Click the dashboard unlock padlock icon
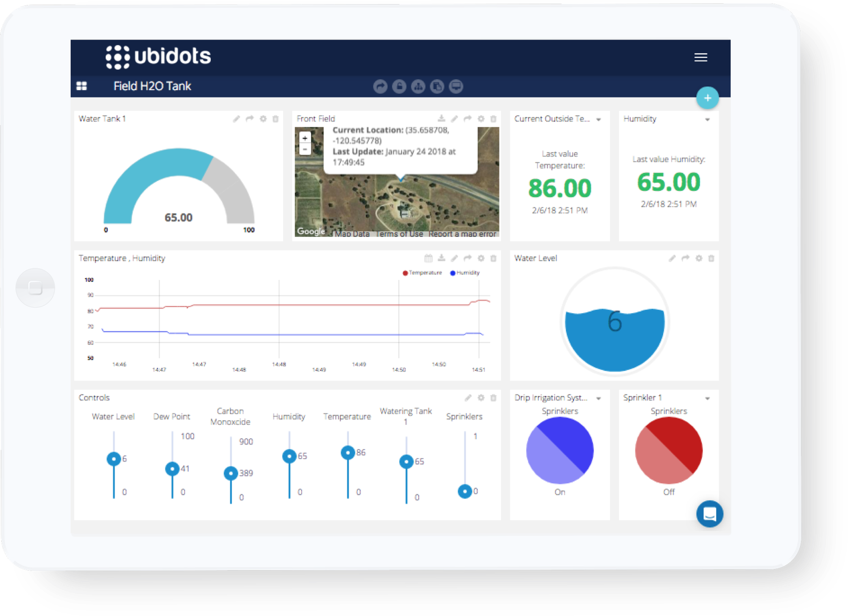Viewport: 848px width, 616px height. tap(399, 86)
